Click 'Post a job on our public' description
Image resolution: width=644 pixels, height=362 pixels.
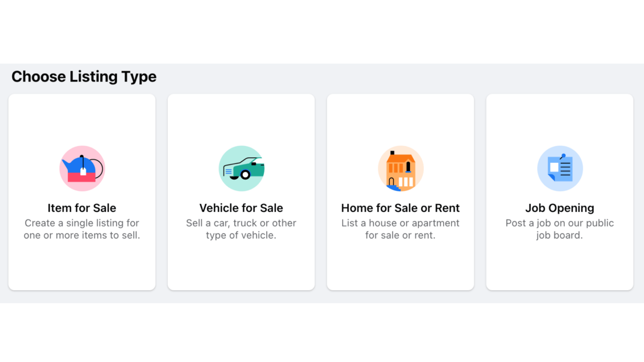click(x=560, y=229)
